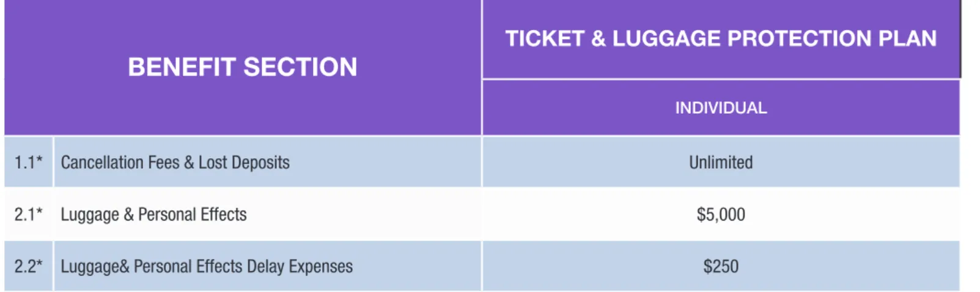Select the $250 benefit amount

coord(721,266)
